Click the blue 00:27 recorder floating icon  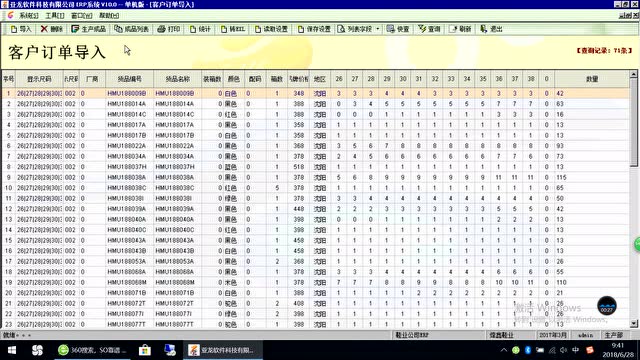click(x=607, y=306)
